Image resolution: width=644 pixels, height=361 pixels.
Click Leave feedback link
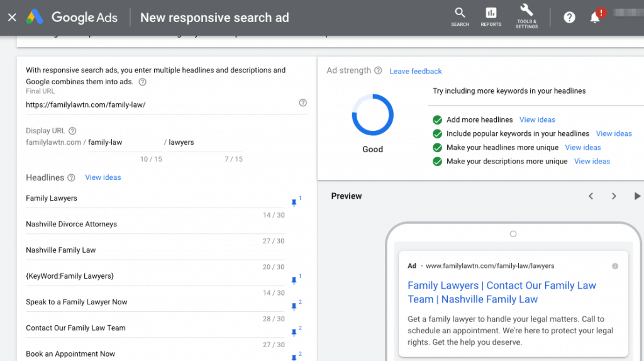tap(416, 71)
